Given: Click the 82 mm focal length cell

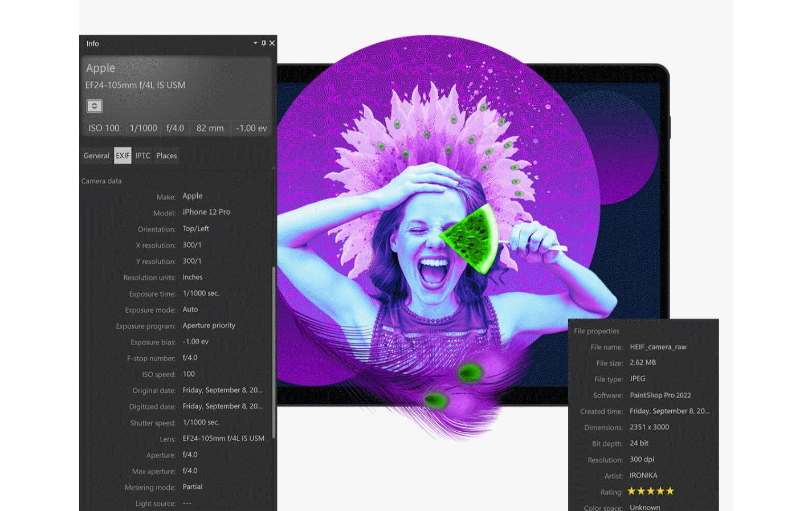Looking at the screenshot, I should click(210, 128).
